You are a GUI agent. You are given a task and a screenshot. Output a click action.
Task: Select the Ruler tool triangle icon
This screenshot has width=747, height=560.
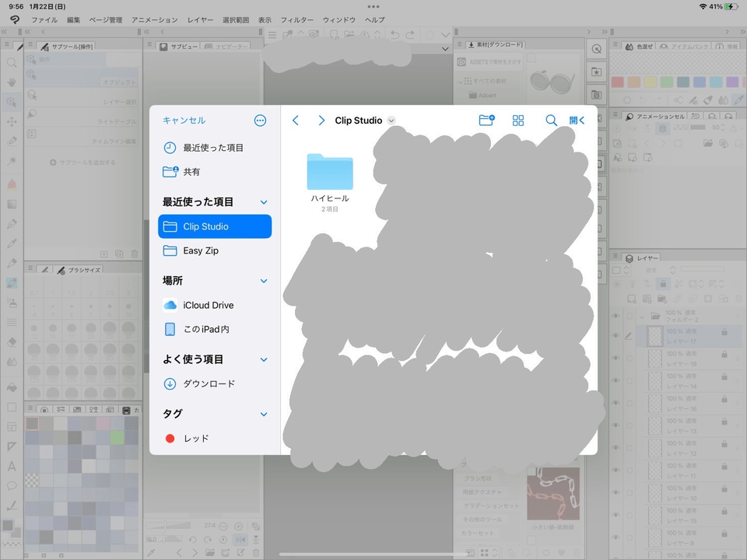click(x=12, y=446)
